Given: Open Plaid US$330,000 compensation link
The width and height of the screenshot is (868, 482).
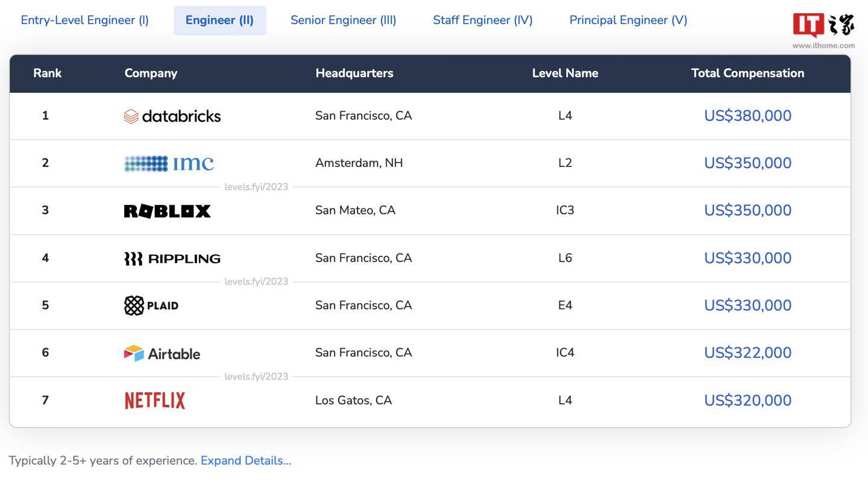Looking at the screenshot, I should (747, 305).
